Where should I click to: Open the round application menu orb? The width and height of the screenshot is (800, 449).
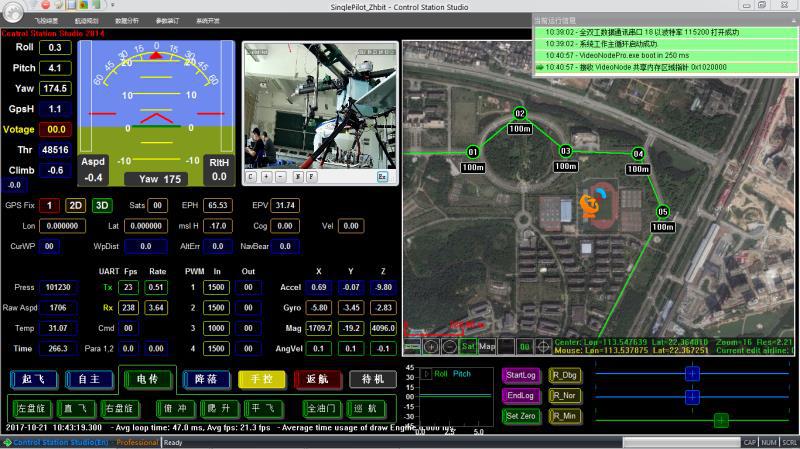click(x=12, y=11)
